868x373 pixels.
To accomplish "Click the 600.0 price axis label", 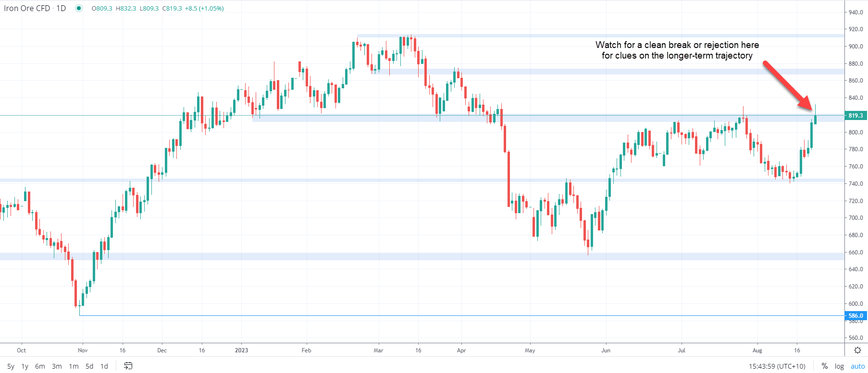I will [856, 304].
